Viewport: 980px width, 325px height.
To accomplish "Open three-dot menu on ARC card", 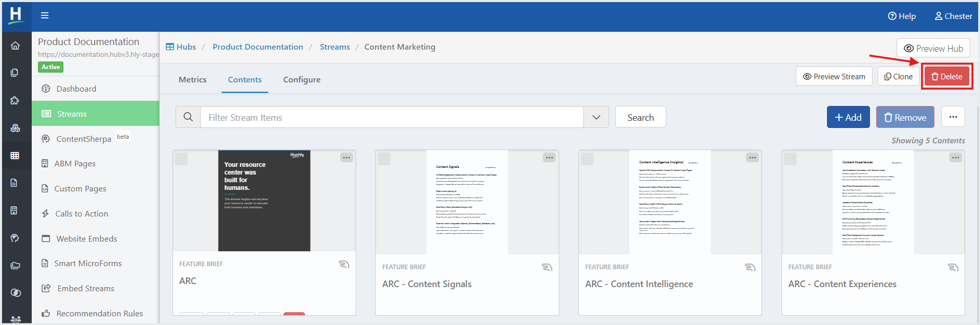I will coord(346,158).
